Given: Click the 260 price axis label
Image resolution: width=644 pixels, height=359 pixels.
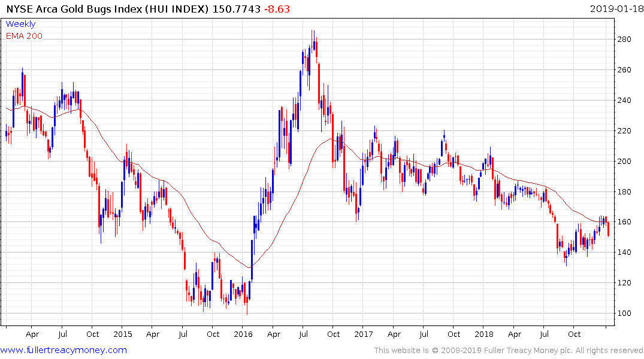Looking at the screenshot, I should coord(624,70).
